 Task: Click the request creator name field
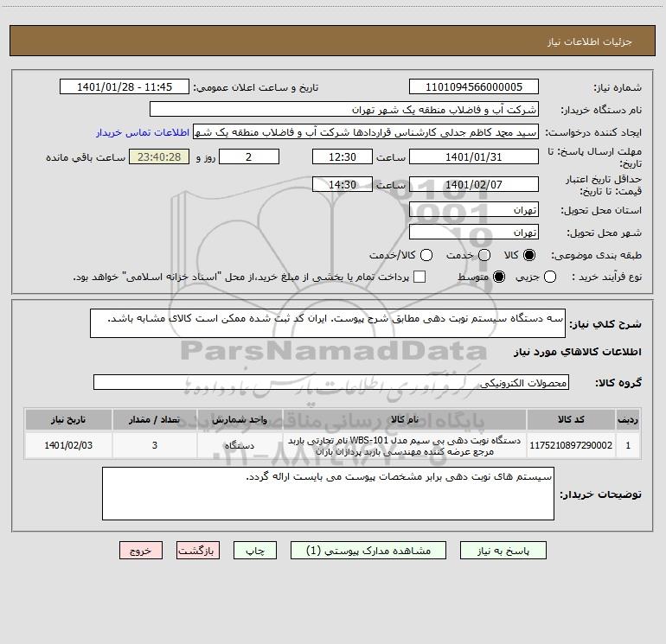click(x=366, y=132)
